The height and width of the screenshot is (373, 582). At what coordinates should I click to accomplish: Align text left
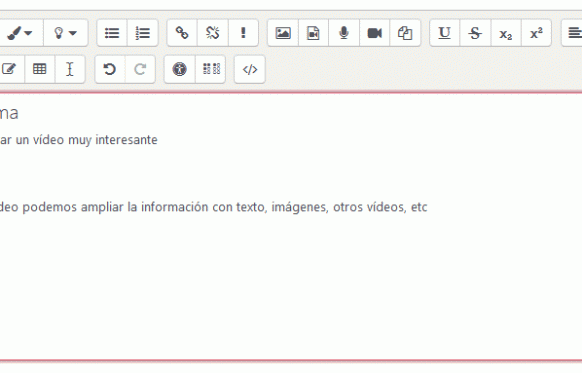pos(573,33)
